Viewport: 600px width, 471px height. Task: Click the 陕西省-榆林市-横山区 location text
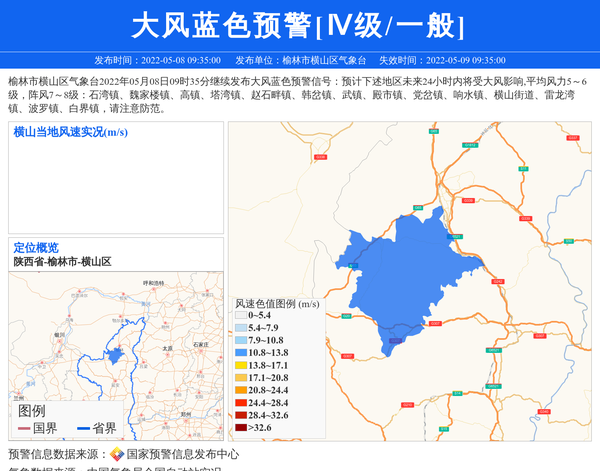point(62,262)
